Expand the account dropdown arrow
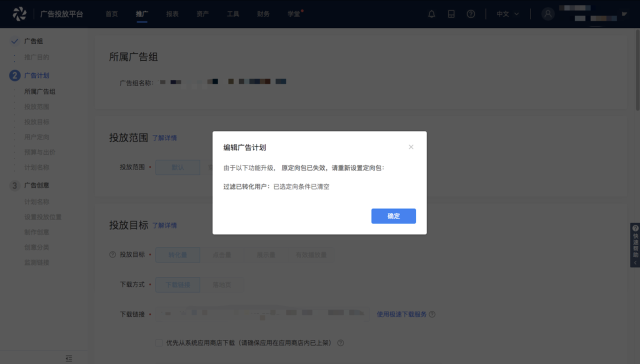The image size is (640, 364). point(624,14)
